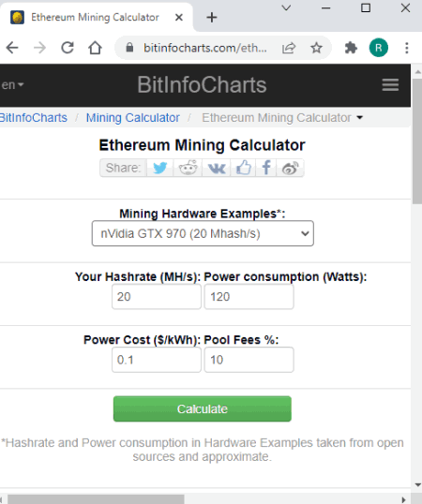Image resolution: width=422 pixels, height=504 pixels.
Task: Expand the en language selector
Action: [x=12, y=85]
